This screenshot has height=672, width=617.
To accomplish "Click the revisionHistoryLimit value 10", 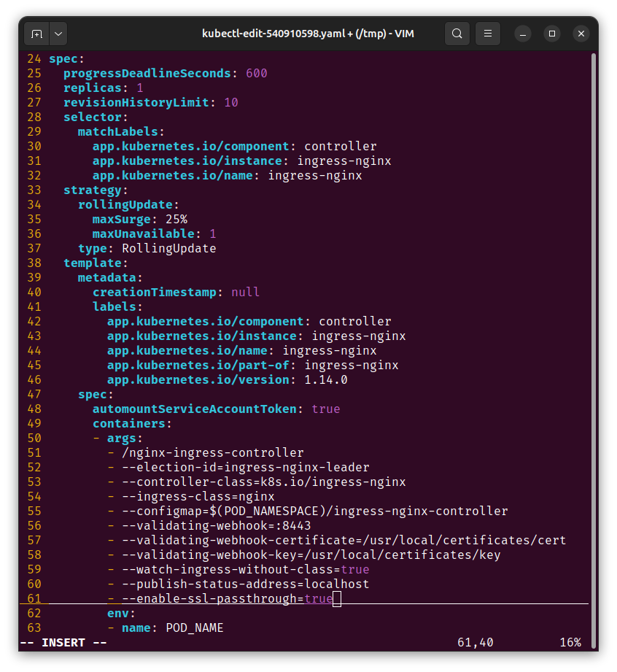I will point(231,102).
